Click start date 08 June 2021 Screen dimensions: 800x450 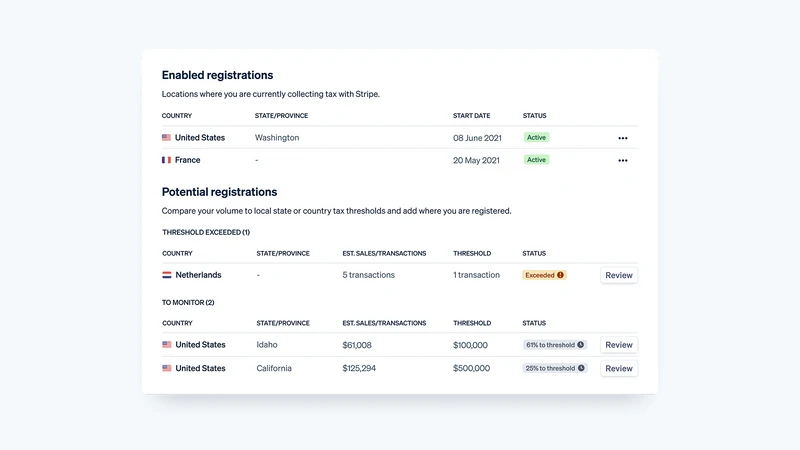click(477, 138)
